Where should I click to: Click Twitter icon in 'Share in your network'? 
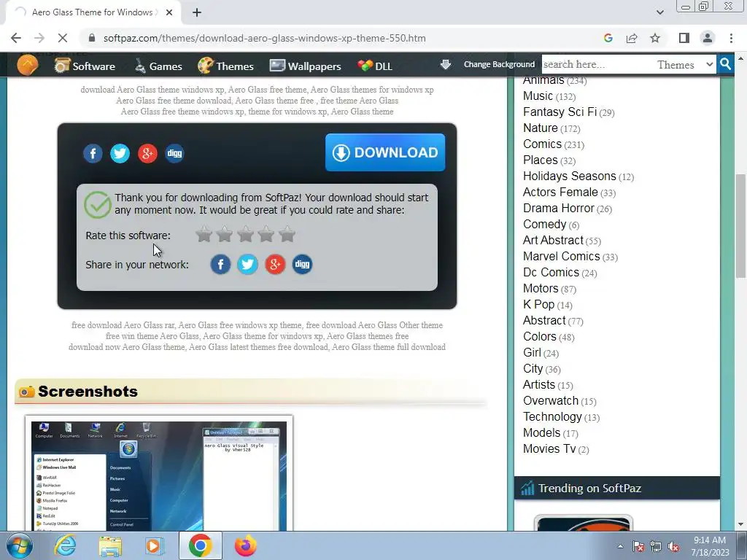click(x=248, y=264)
